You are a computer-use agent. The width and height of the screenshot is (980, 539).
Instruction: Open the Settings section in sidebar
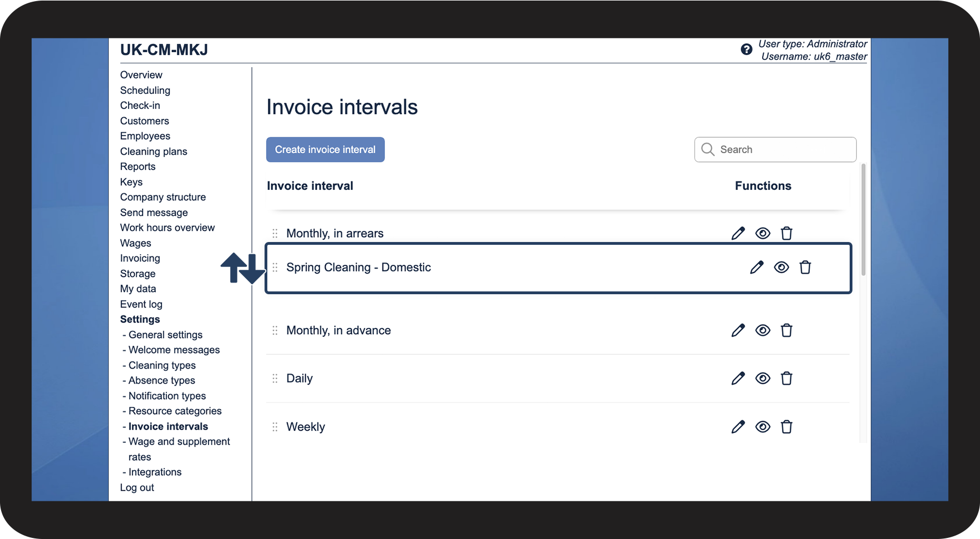click(x=140, y=319)
